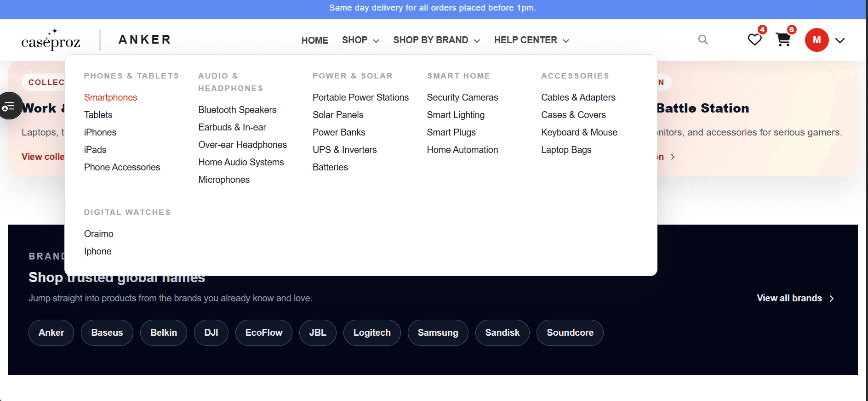
Task: Open the wishlist heart icon
Action: pyautogui.click(x=754, y=40)
